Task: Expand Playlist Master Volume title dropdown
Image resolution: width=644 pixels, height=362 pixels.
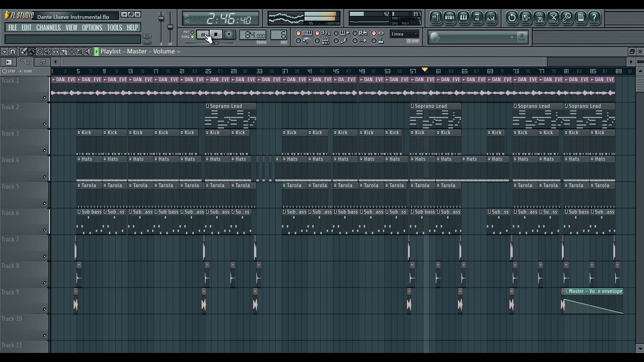Action: 179,52
